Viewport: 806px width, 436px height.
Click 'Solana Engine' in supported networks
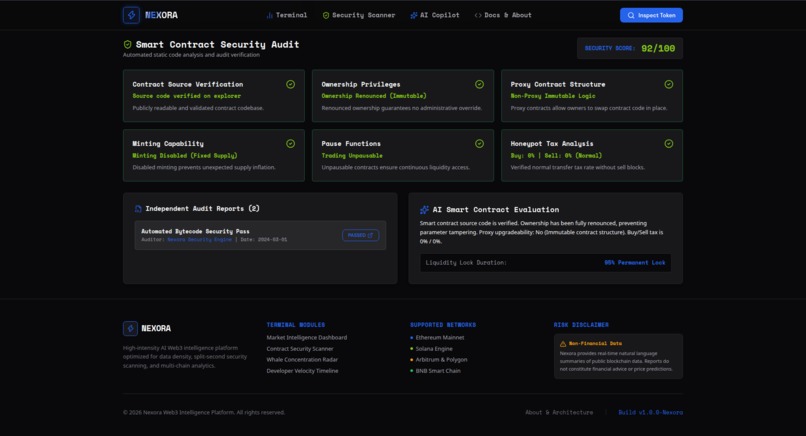[434, 349]
